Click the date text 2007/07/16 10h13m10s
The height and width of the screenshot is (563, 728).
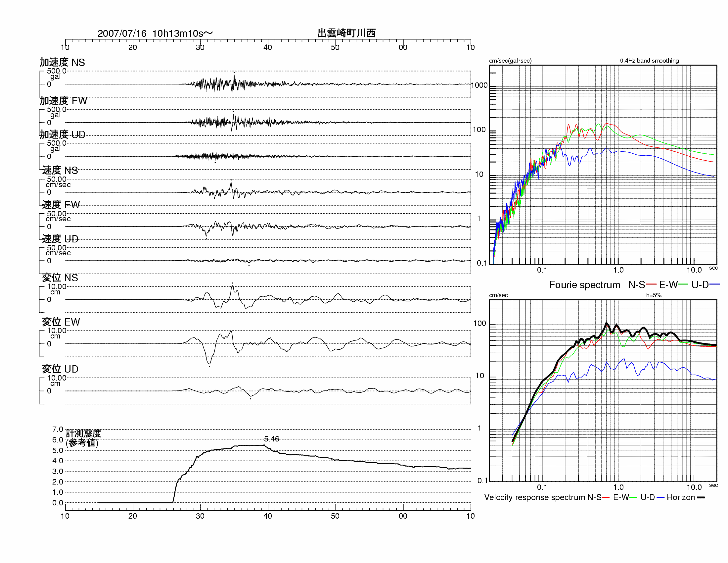point(155,33)
